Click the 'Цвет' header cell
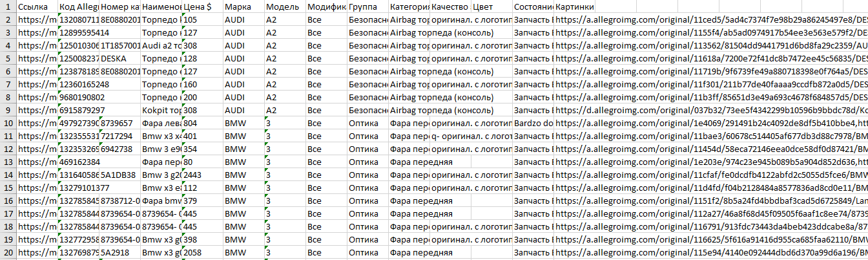 click(x=491, y=6)
